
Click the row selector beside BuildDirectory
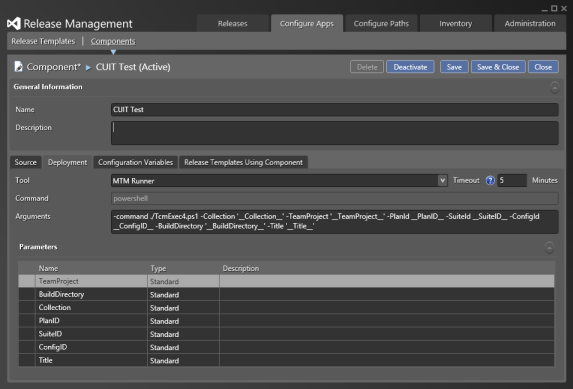(27, 294)
